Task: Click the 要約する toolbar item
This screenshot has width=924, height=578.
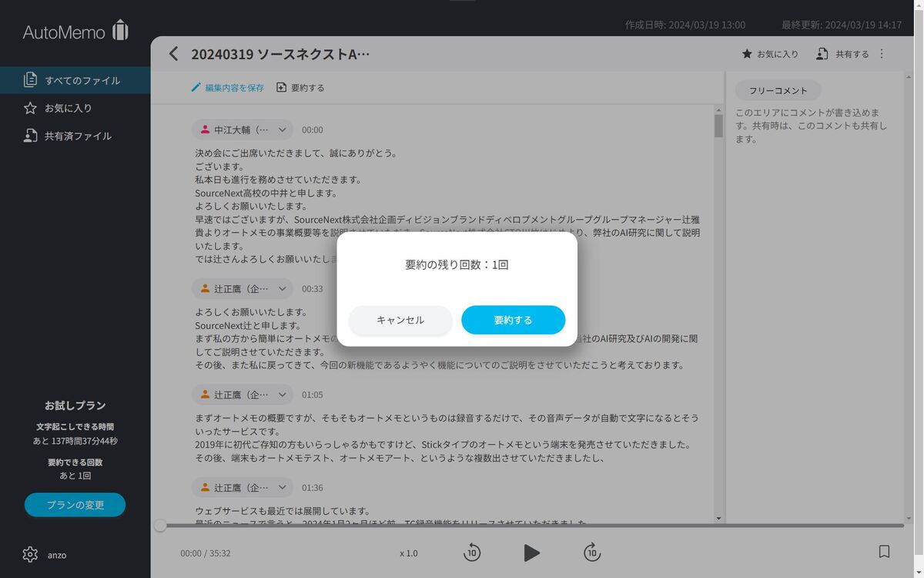Action: point(300,87)
